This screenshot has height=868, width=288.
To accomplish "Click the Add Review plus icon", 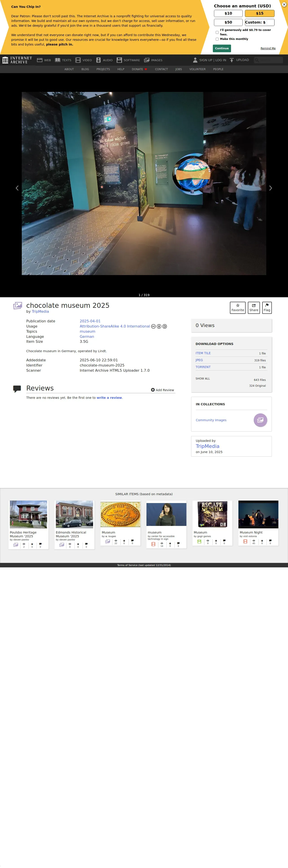I will 153,390.
